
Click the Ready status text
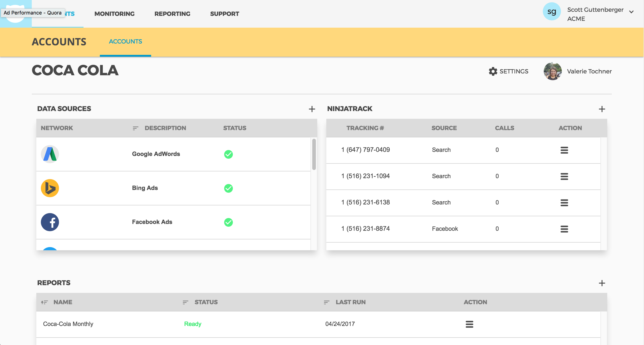(192, 324)
